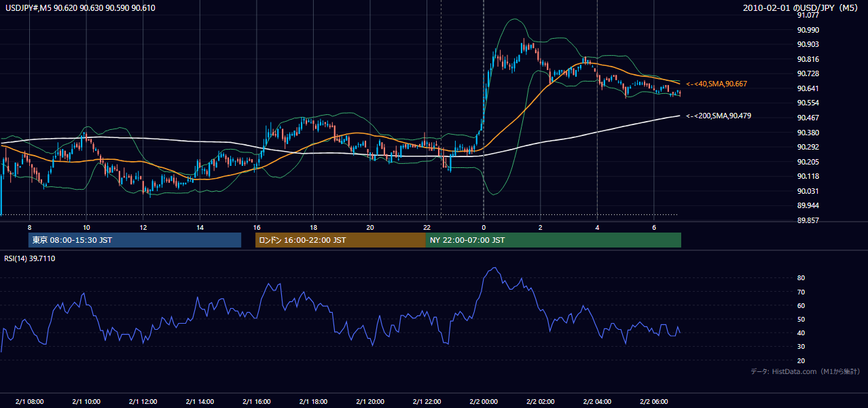Click the 200 SMA 90.479 label
The height and width of the screenshot is (408, 868).
(x=719, y=116)
